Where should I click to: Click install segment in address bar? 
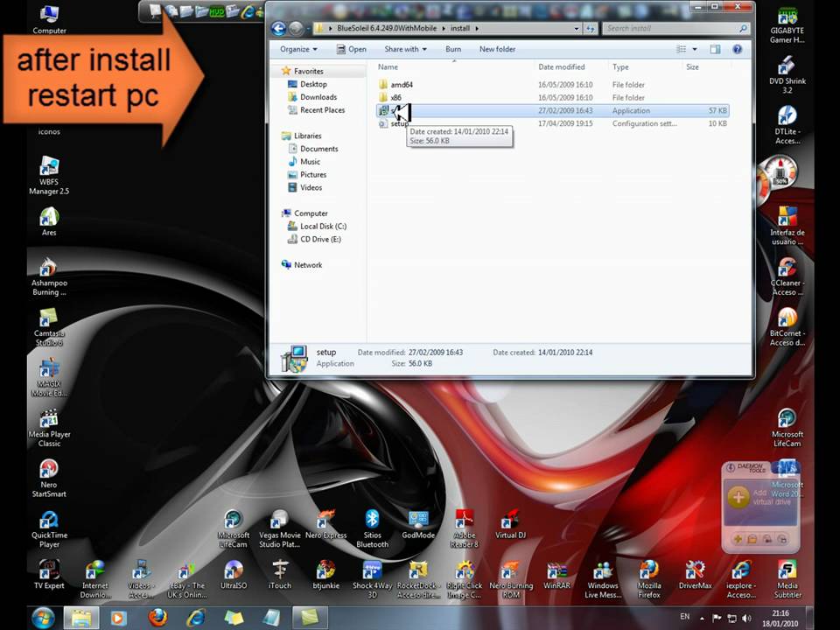459,28
